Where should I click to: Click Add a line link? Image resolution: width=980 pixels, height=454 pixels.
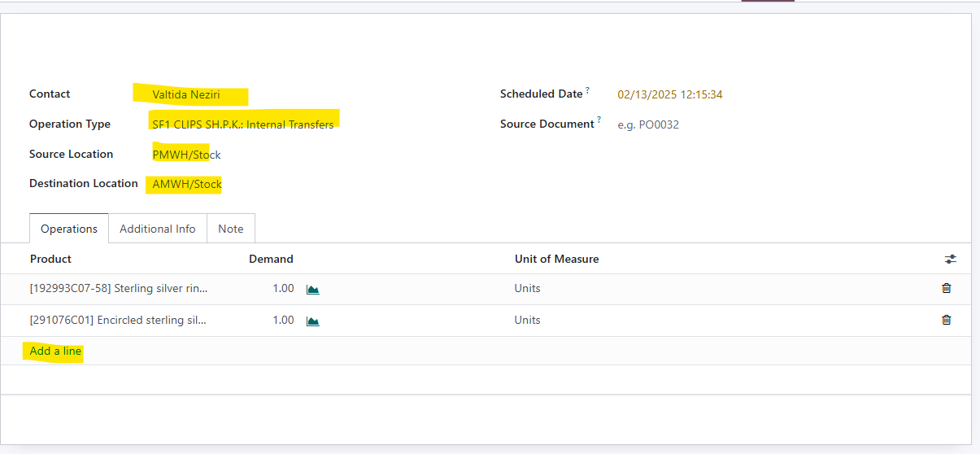(55, 351)
